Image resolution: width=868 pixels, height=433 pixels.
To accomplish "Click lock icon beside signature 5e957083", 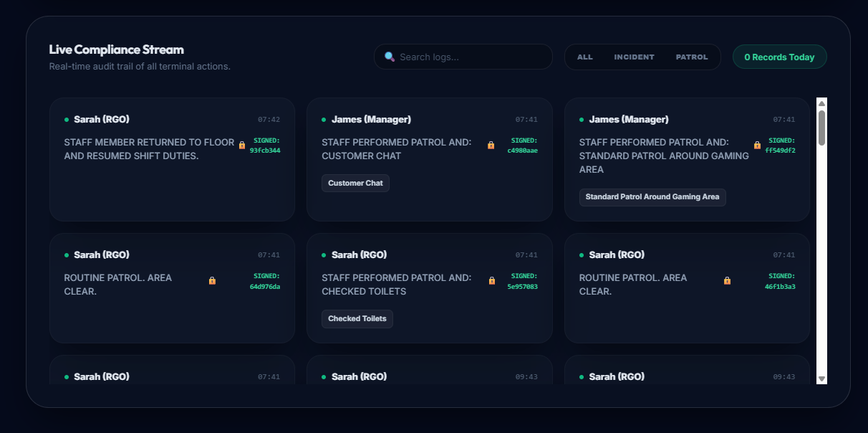I will (x=491, y=280).
